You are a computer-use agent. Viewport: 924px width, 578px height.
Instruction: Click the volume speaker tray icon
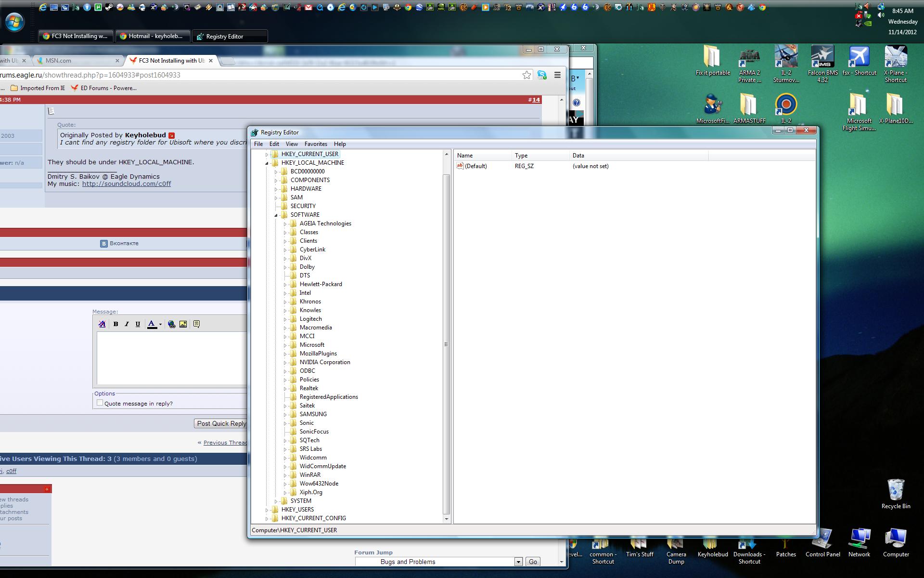pos(881,15)
